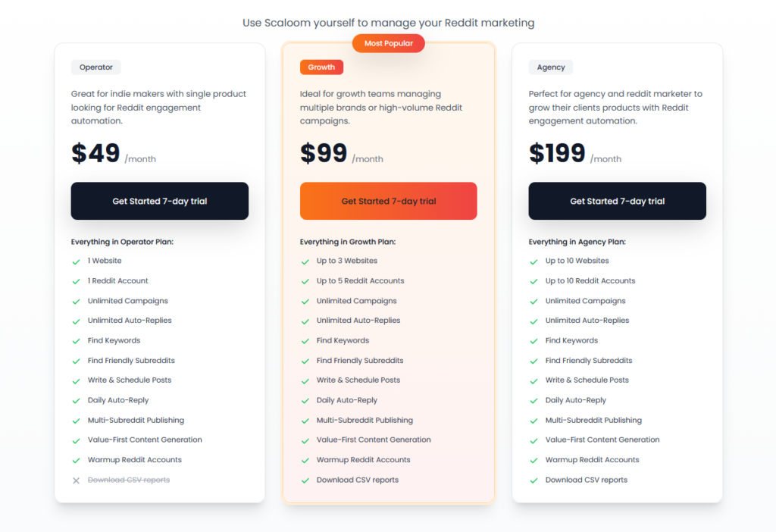Viewport: 776px width, 532px height.
Task: Click Operator plan Warmup Reddit Accounts checkmark
Action: coord(76,460)
